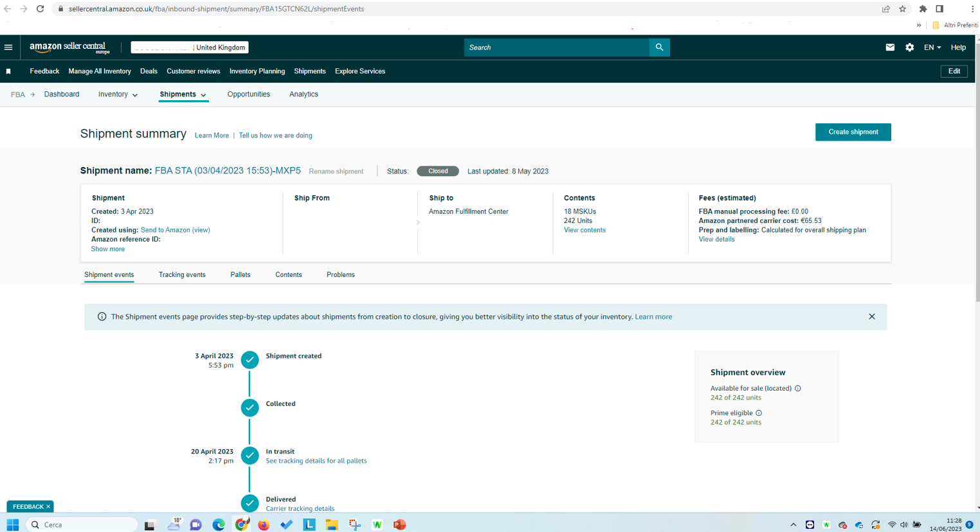Open Manage All Inventory from favorites bar
The height and width of the screenshot is (532, 980).
tap(100, 71)
